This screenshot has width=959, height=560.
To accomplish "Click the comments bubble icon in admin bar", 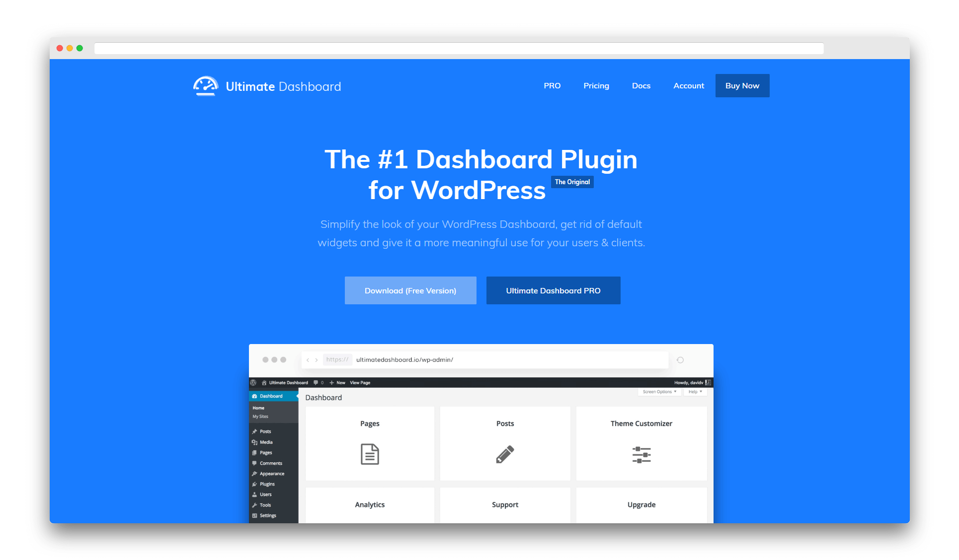I will pyautogui.click(x=316, y=383).
